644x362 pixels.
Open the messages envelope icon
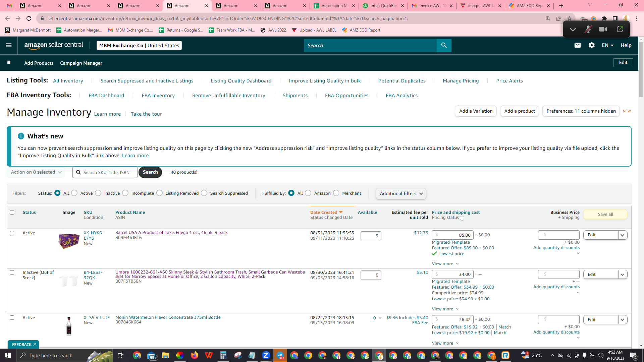point(577,45)
